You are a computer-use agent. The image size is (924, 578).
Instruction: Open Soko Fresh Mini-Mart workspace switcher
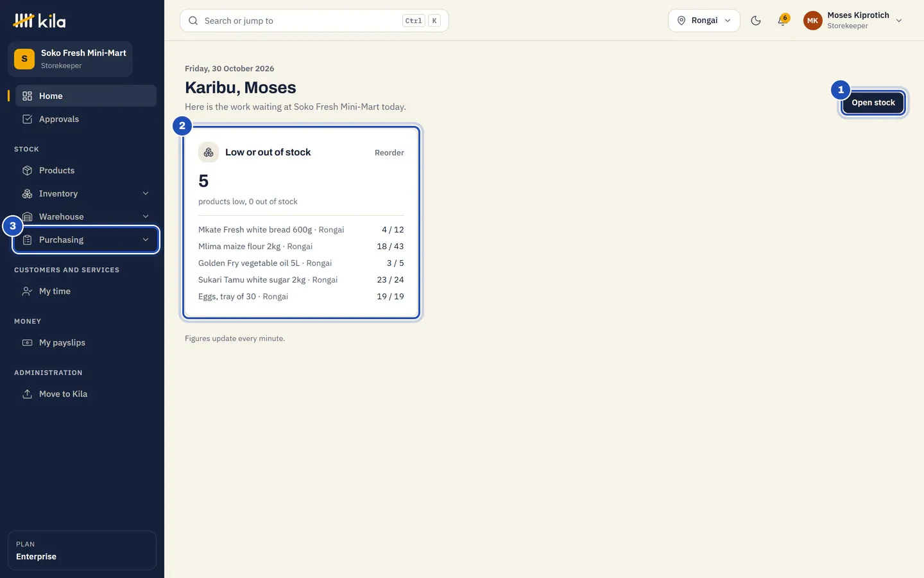tap(70, 59)
